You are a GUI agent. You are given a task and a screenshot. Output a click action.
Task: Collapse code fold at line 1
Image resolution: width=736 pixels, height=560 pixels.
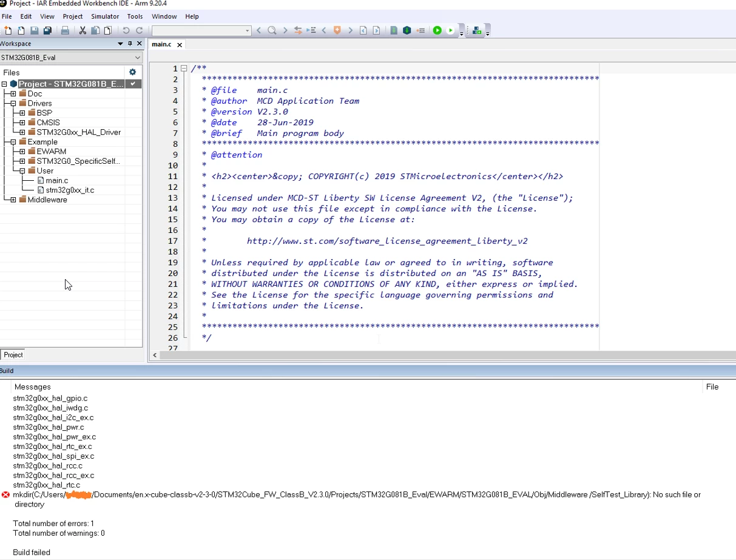tap(184, 69)
